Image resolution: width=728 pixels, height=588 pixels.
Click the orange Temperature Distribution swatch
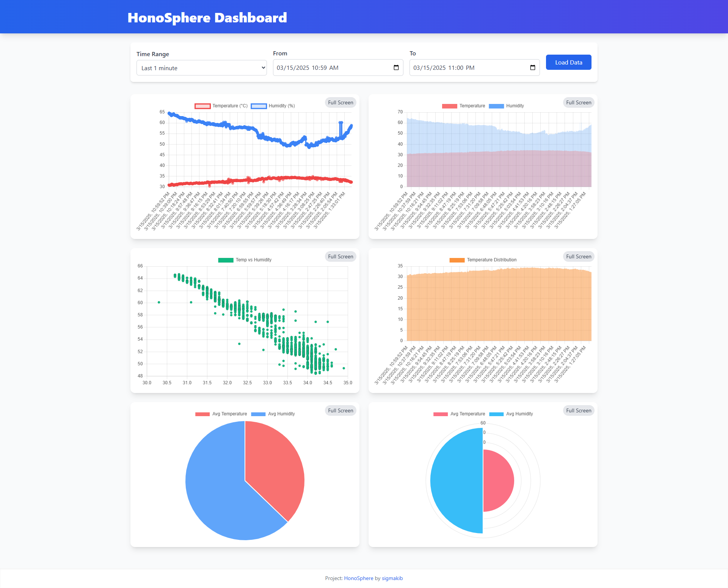point(457,260)
